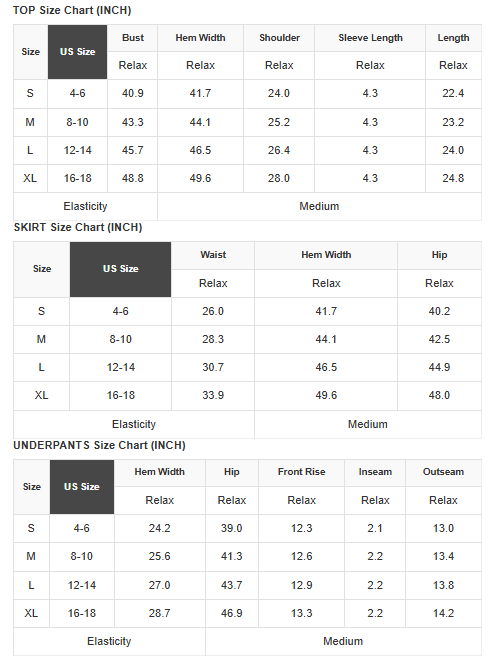Click the SKIRT Size Chart (INCH) title
This screenshot has width=498, height=667.
pos(78,228)
